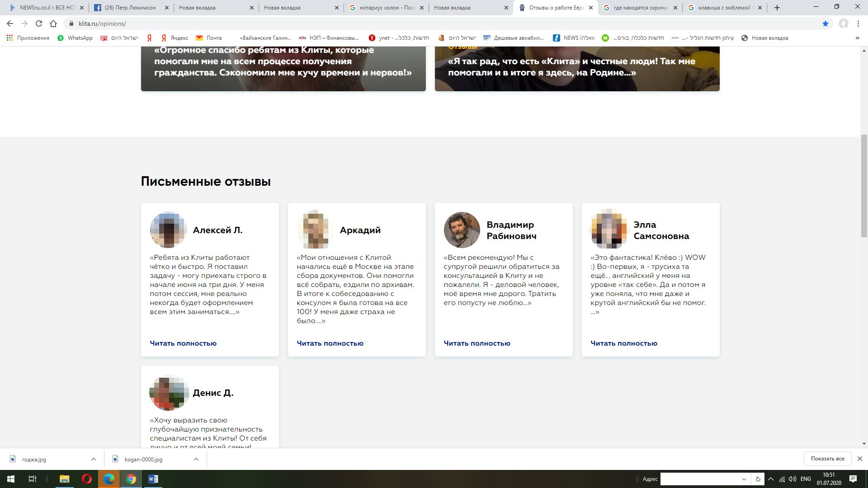Open the WhatsApp bookmark
868x488 pixels.
point(75,38)
